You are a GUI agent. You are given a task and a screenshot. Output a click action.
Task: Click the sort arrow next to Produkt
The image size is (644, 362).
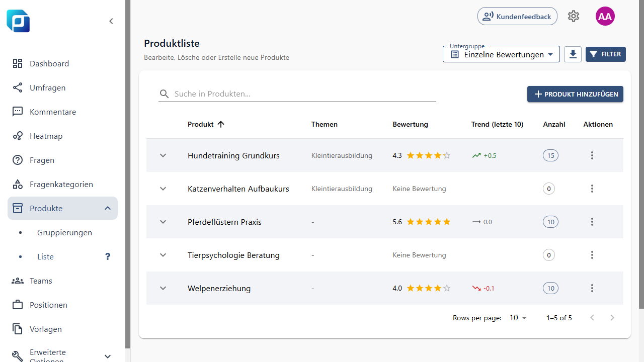pyautogui.click(x=220, y=124)
